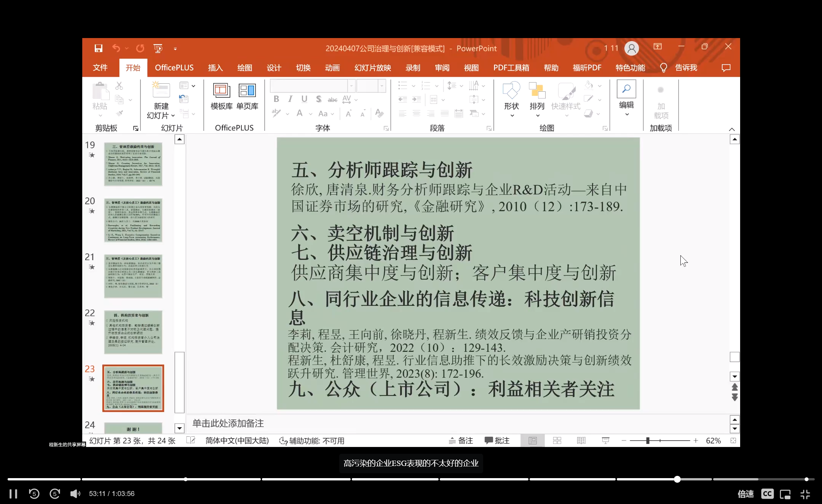The height and width of the screenshot is (504, 822).
Task: Collapse the ribbon with chevron
Action: (732, 129)
